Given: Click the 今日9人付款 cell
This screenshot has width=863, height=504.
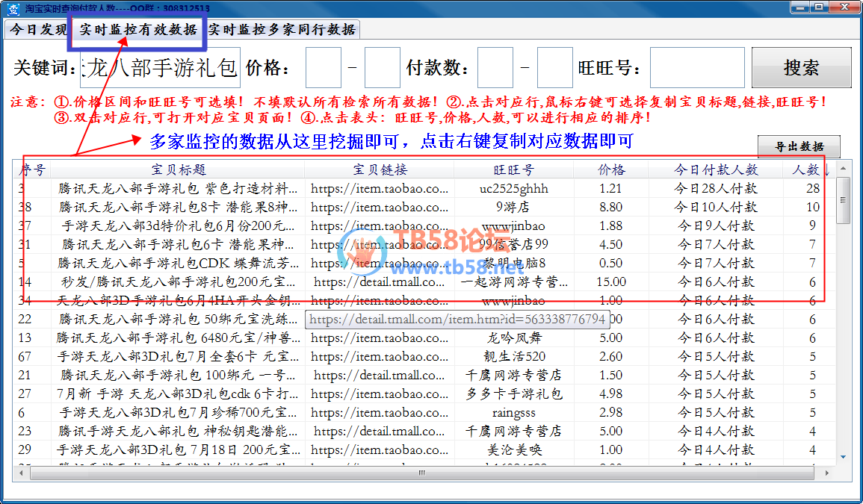Looking at the screenshot, I should point(716,225).
